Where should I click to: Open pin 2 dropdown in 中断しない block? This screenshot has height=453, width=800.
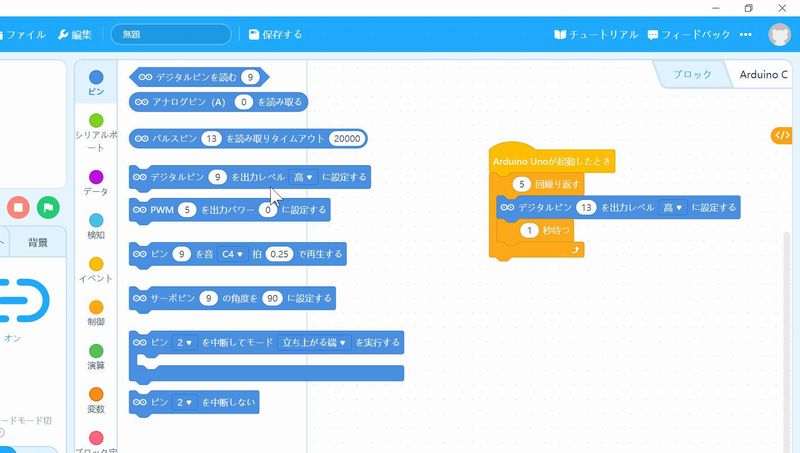point(185,402)
